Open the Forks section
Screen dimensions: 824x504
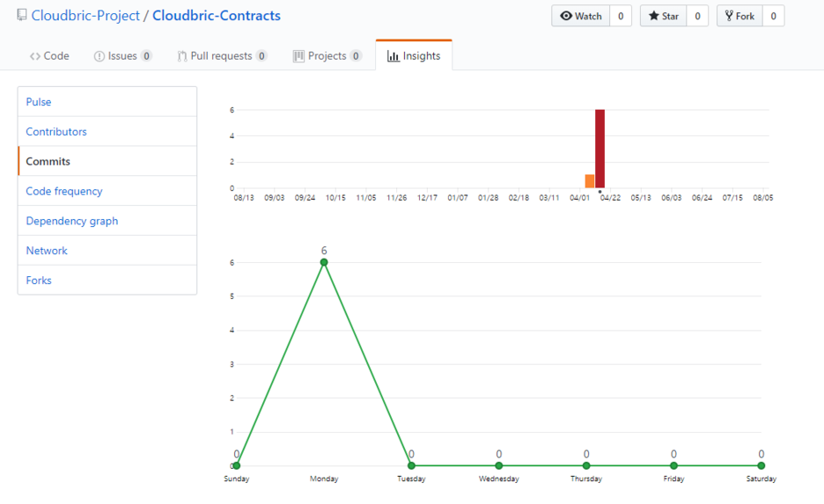click(107, 281)
